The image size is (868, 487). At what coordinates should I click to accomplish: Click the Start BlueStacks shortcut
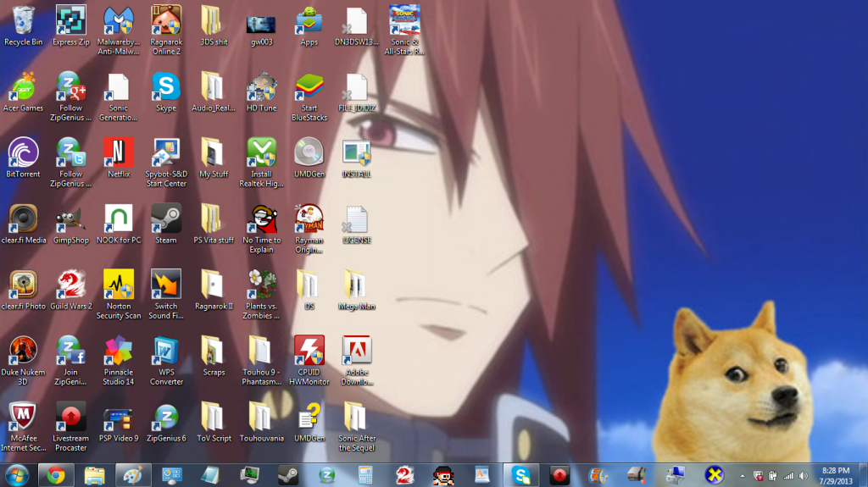point(309,97)
